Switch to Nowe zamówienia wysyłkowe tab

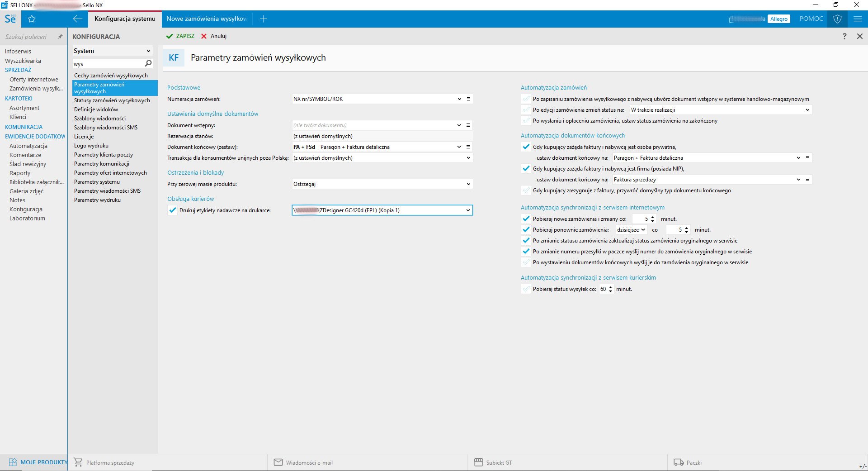[206, 19]
